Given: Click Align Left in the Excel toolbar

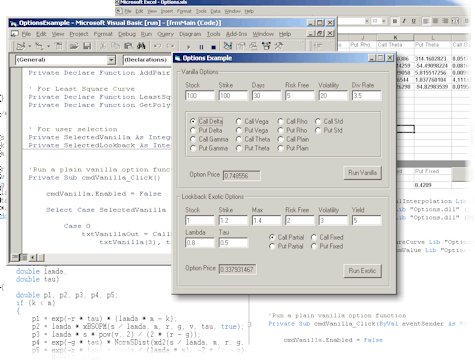Looking at the screenshot, I should (x=426, y=21).
